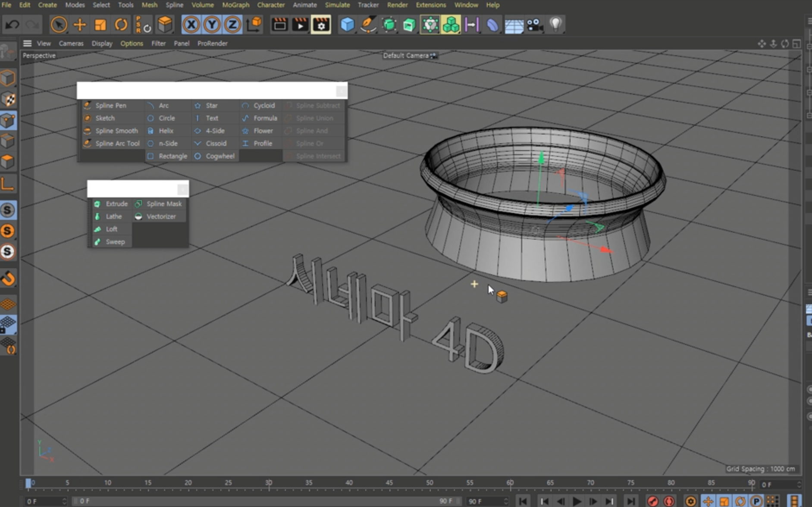Image resolution: width=812 pixels, height=507 pixels.
Task: Open the MoGraph menu
Action: [x=236, y=5]
